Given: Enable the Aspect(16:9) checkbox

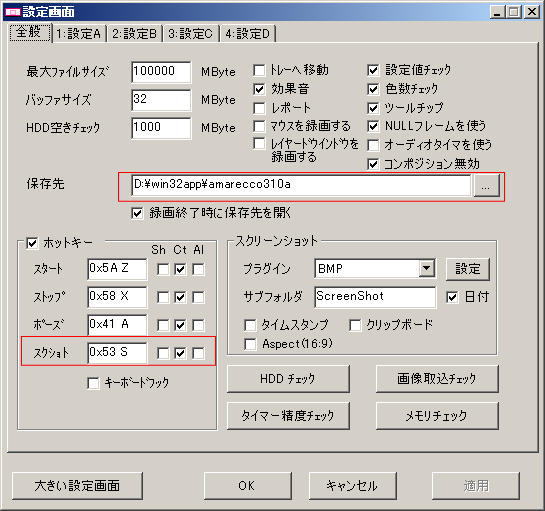Looking at the screenshot, I should tap(250, 344).
